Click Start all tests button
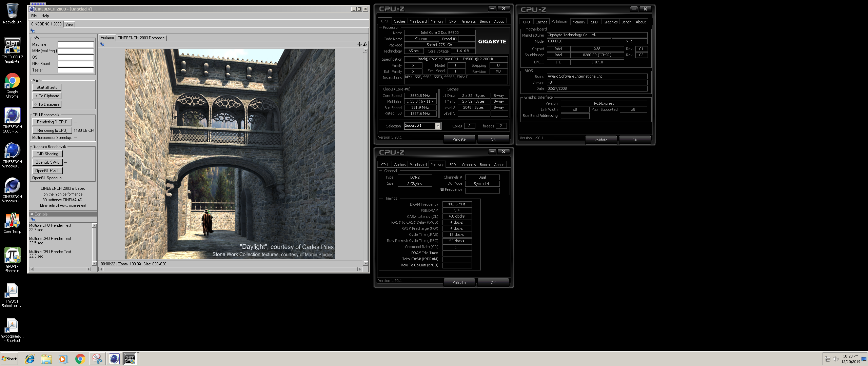This screenshot has width=868, height=366. coord(47,87)
